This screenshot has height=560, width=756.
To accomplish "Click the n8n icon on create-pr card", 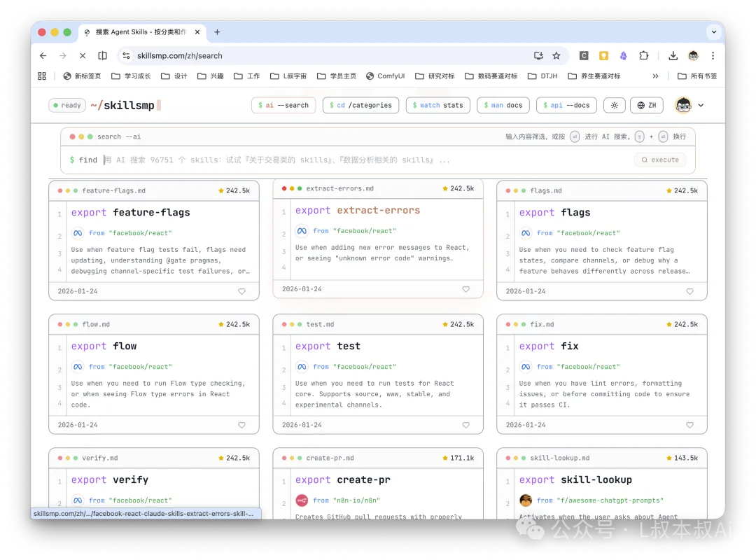I will [302, 500].
